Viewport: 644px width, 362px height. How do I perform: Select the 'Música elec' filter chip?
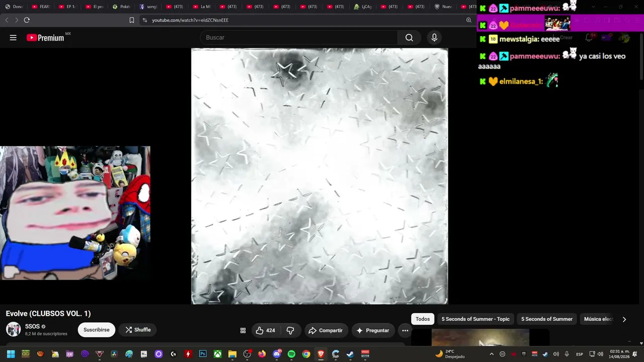point(598,319)
